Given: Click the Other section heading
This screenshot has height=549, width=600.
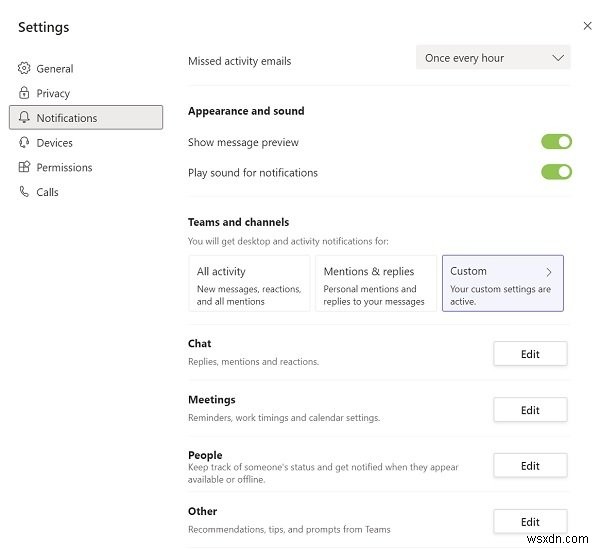Looking at the screenshot, I should click(x=202, y=511).
